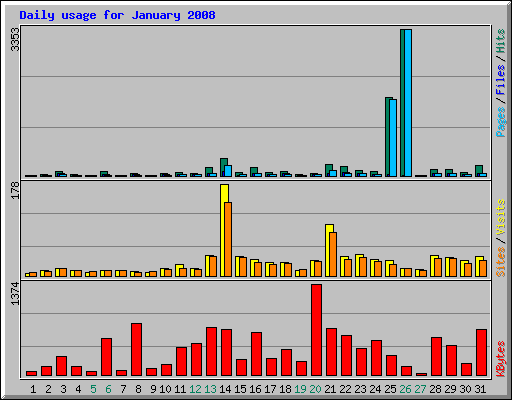Screen dimensions: 512x400
Task: Click day label 16 on the x-axis
Action: [255, 389]
